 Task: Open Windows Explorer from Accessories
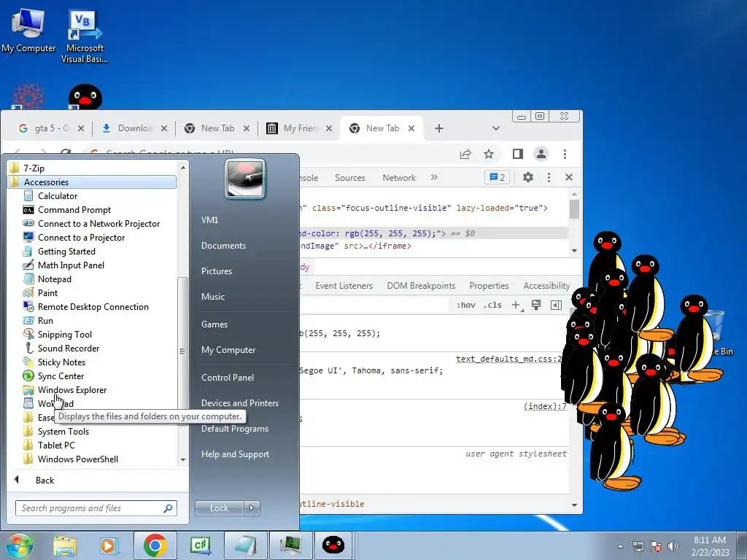coord(72,389)
